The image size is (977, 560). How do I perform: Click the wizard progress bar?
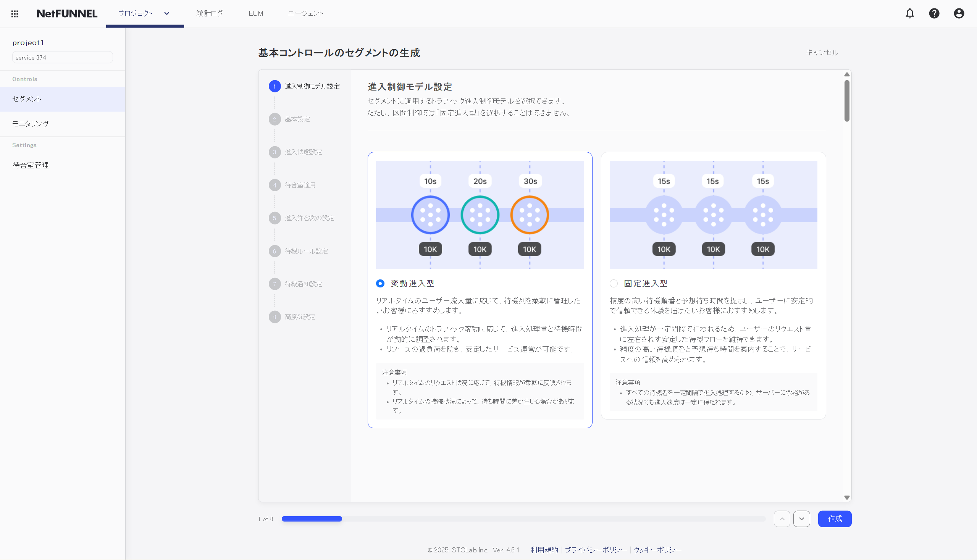pyautogui.click(x=523, y=519)
